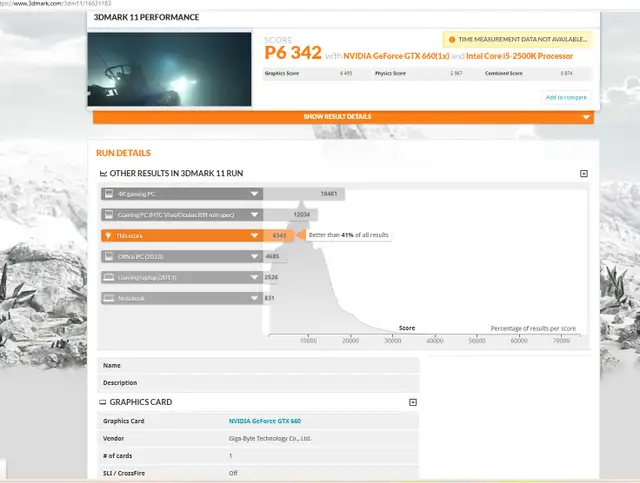Click the 4685 score for Office PC
The image size is (640, 483).
(x=272, y=256)
